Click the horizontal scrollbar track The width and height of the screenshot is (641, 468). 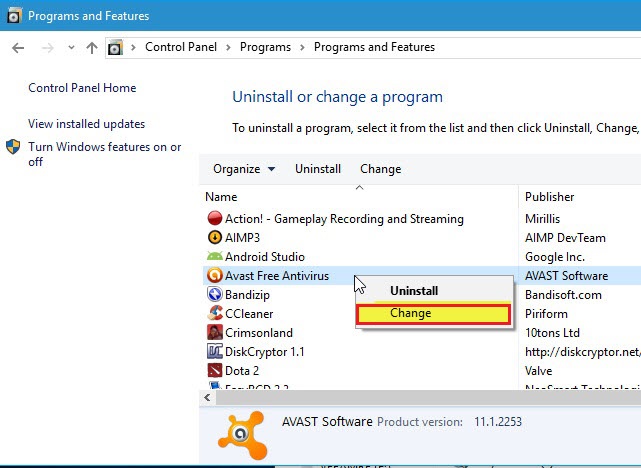click(x=428, y=397)
